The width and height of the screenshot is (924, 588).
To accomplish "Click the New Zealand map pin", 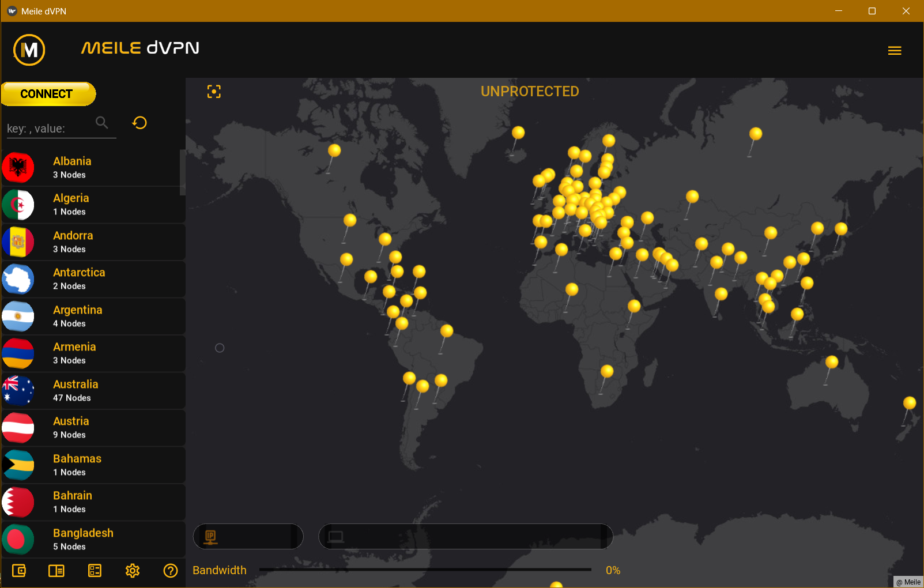I will [910, 402].
